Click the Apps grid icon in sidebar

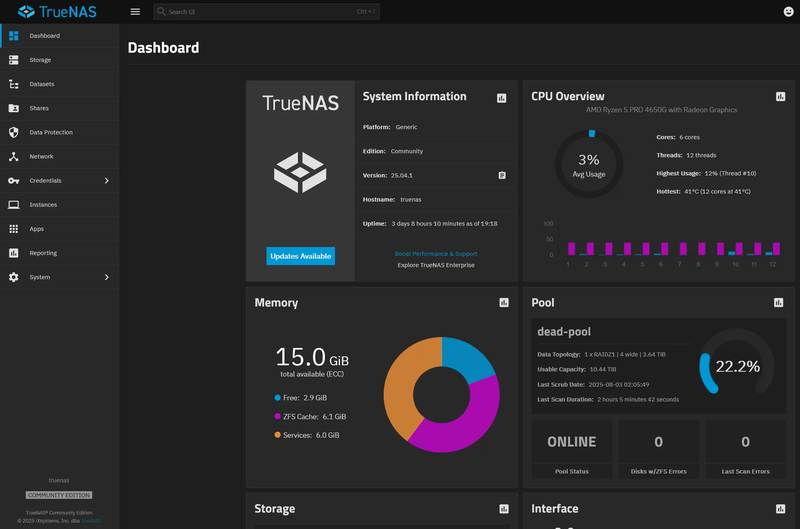[14, 229]
